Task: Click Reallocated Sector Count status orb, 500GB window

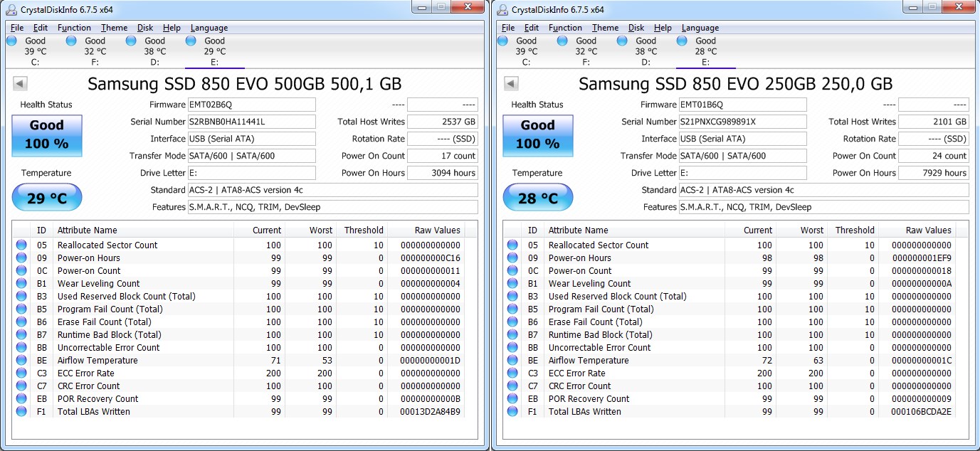Action: click(x=21, y=245)
